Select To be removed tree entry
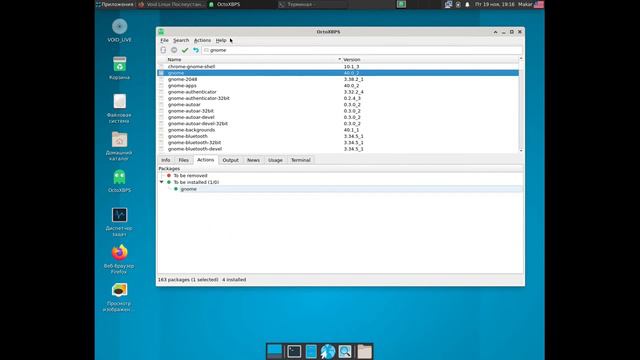640x360 pixels. [190, 176]
